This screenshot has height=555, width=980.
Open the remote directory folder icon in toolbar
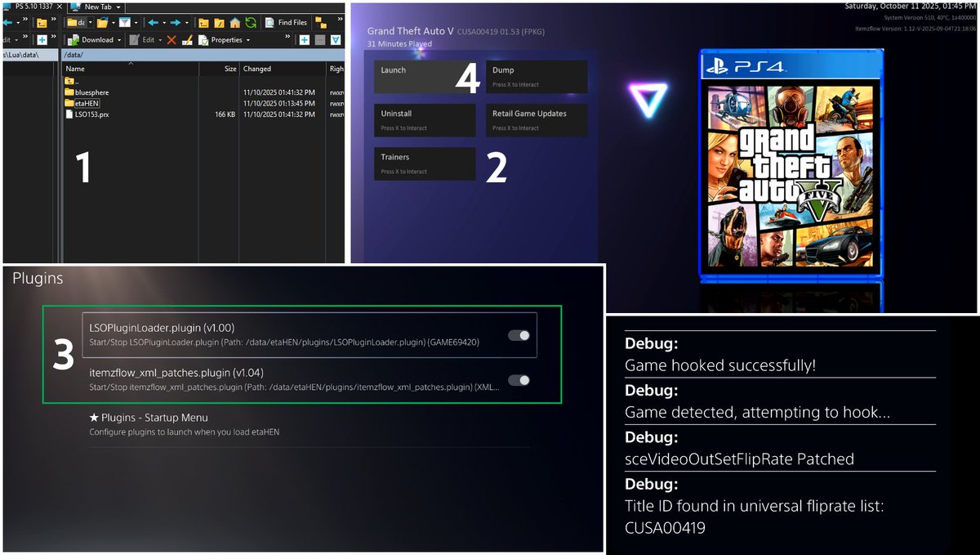click(102, 23)
